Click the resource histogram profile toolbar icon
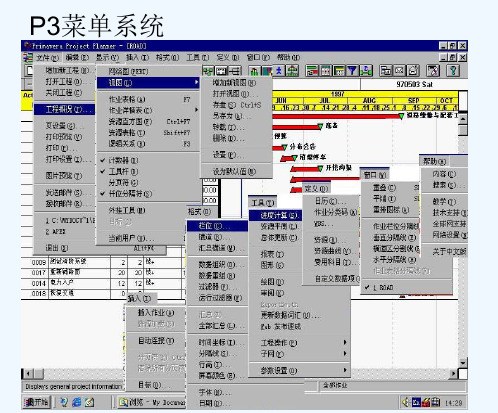Screen dimensions: 498x413 tap(254, 71)
